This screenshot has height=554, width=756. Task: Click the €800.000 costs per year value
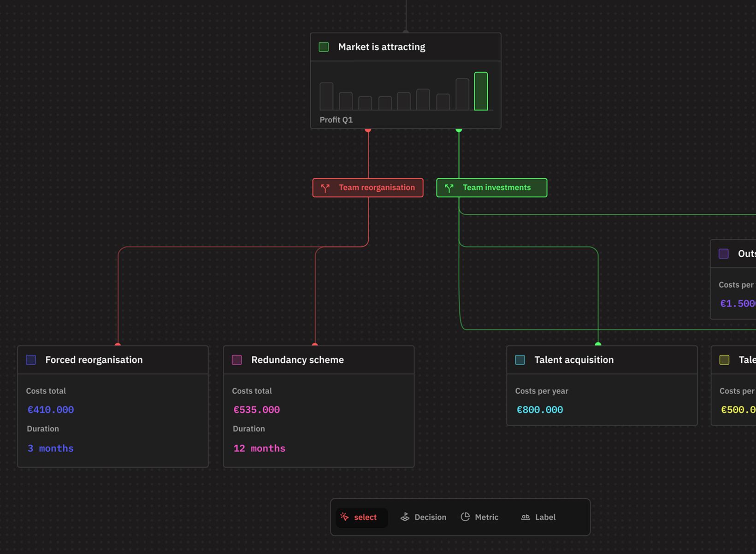click(540, 410)
